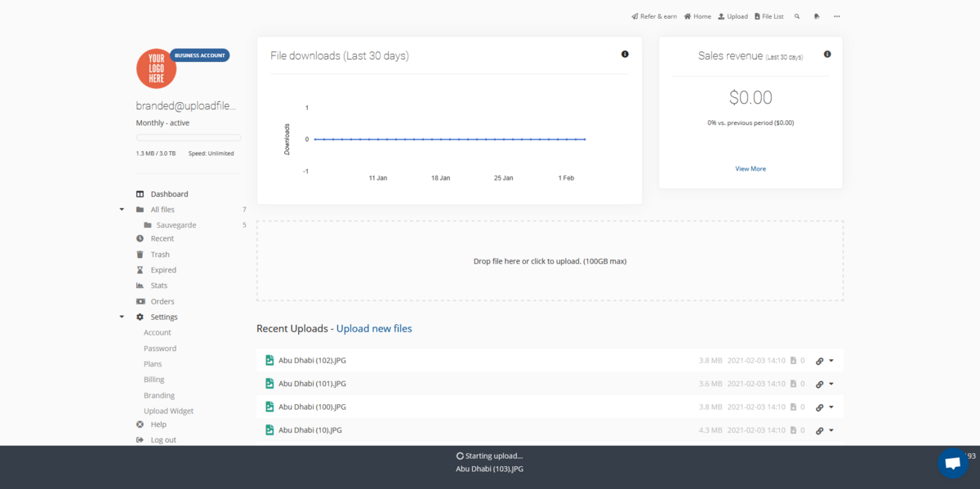This screenshot has height=489, width=980.
Task: Open Refer & earn in top navigation
Action: coord(654,16)
